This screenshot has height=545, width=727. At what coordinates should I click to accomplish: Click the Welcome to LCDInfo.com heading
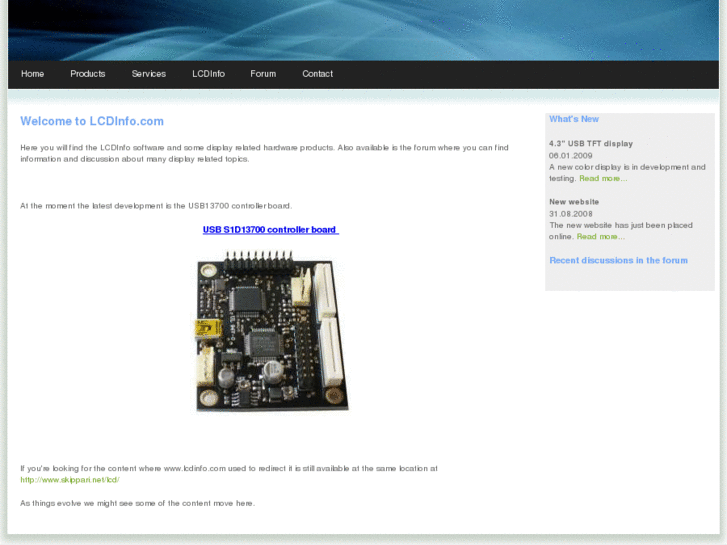pos(92,121)
